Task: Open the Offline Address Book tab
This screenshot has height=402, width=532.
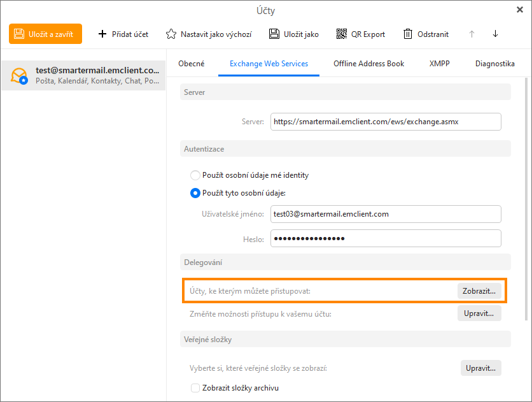Action: [368, 64]
